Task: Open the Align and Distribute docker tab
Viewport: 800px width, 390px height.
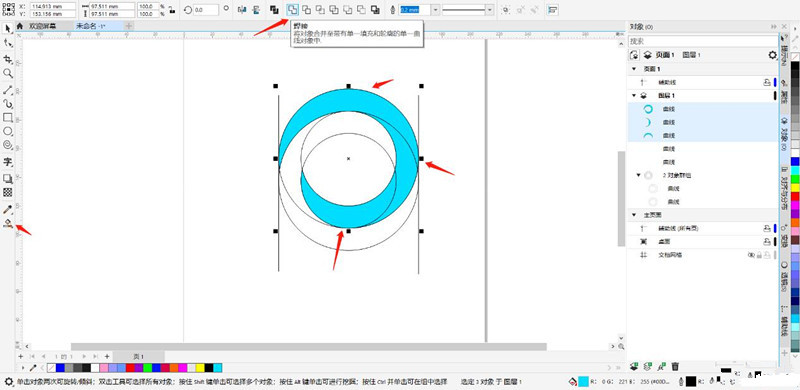Action: click(785, 189)
